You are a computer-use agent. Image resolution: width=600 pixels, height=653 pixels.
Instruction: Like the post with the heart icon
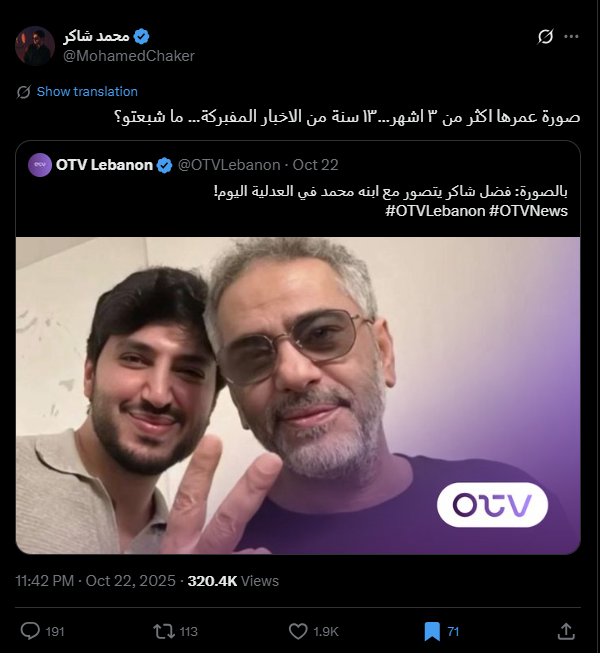click(x=297, y=631)
